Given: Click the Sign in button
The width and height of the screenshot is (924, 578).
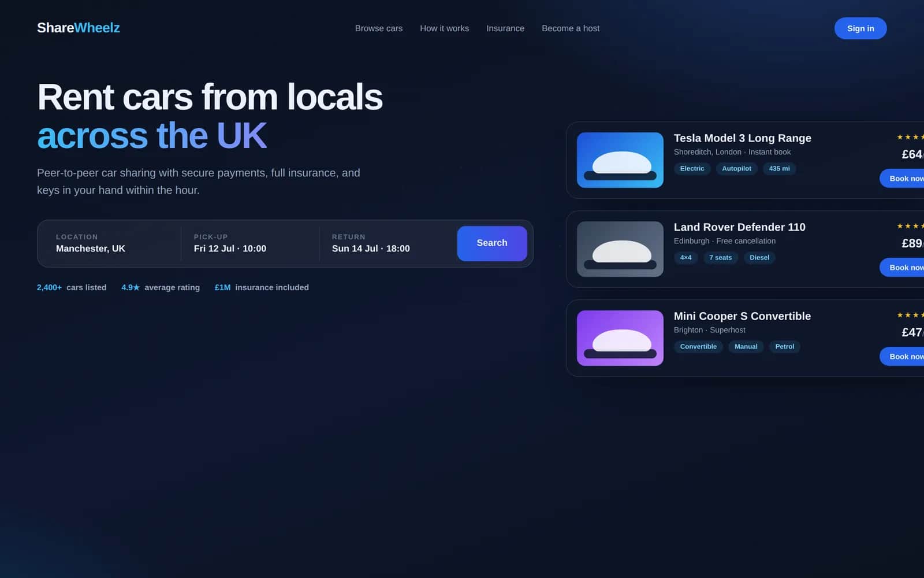Looking at the screenshot, I should [860, 28].
